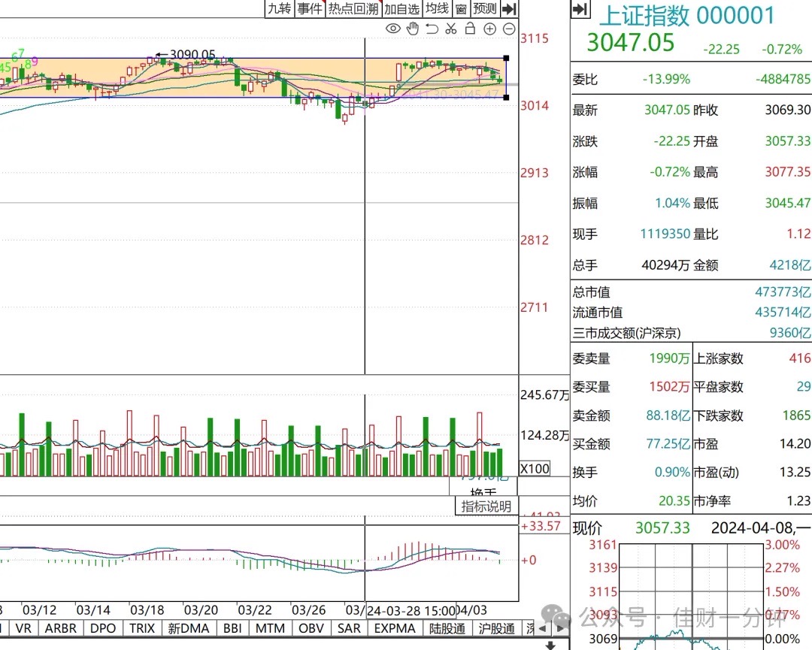Image resolution: width=812 pixels, height=650 pixels.
Task: Click the 总市值 473773亿 value
Action: (x=783, y=292)
